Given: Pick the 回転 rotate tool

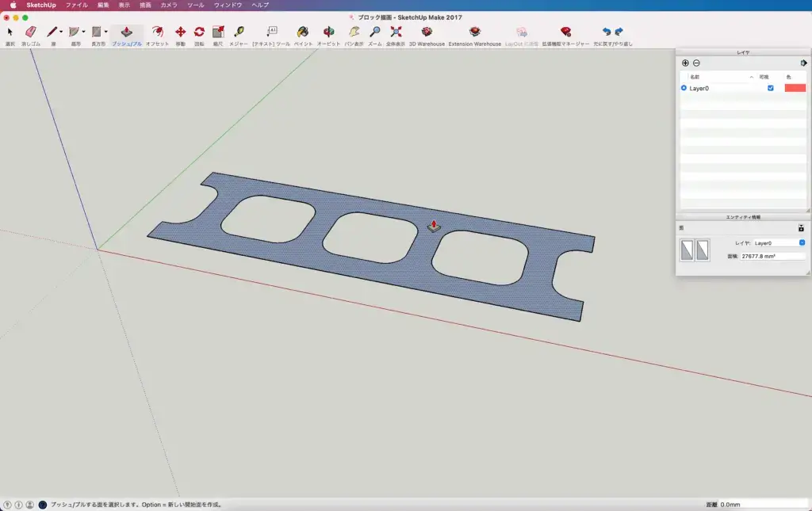Looking at the screenshot, I should tap(199, 32).
